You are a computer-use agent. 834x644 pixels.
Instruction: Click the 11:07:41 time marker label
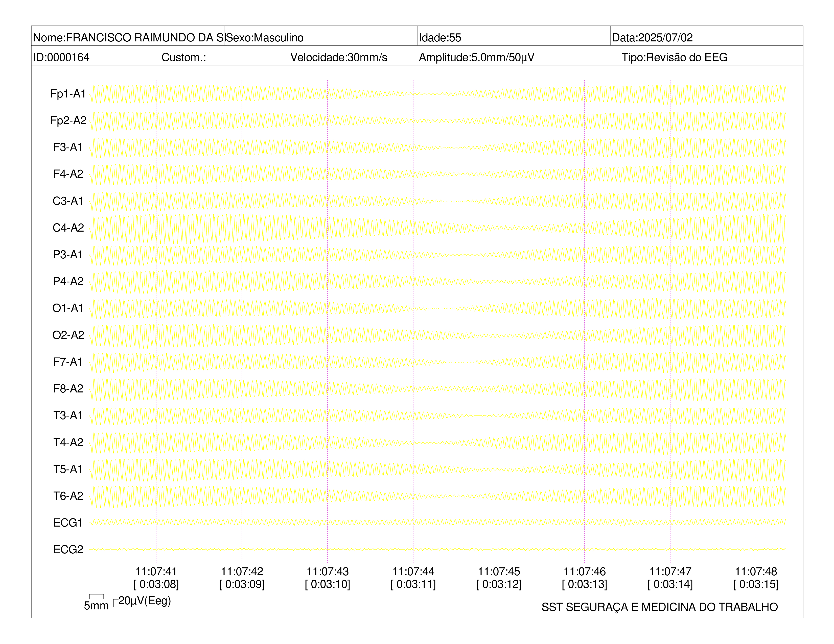156,572
